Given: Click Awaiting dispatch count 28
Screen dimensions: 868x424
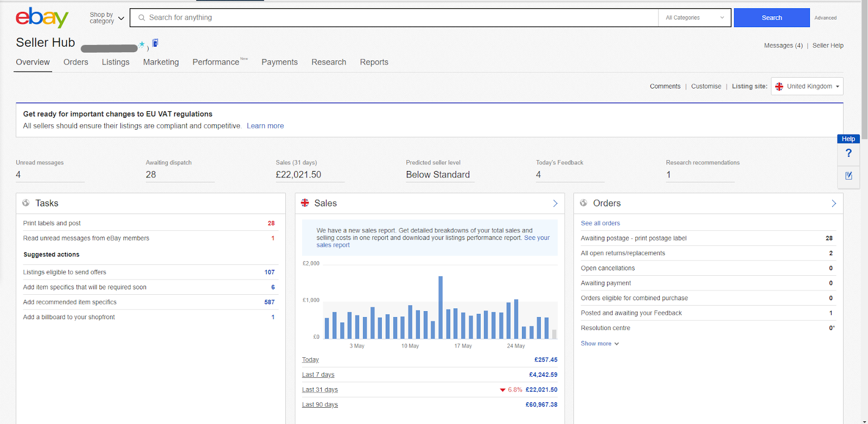Looking at the screenshot, I should coord(151,174).
